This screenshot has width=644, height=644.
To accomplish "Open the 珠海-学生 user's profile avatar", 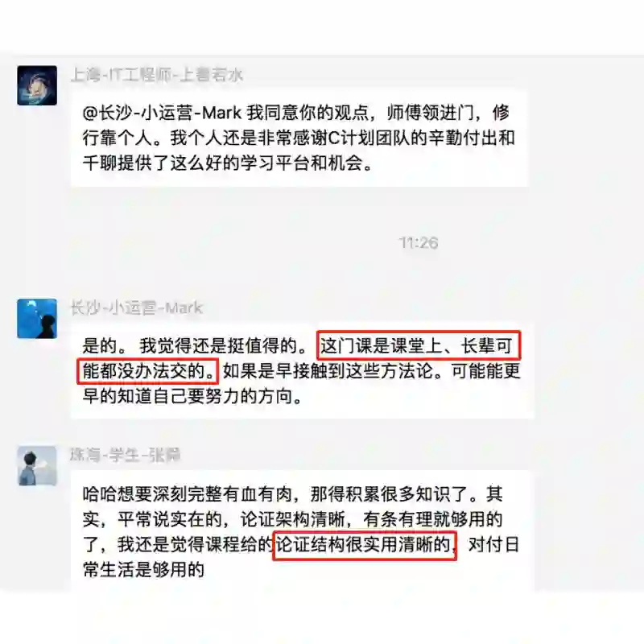I will point(37,466).
